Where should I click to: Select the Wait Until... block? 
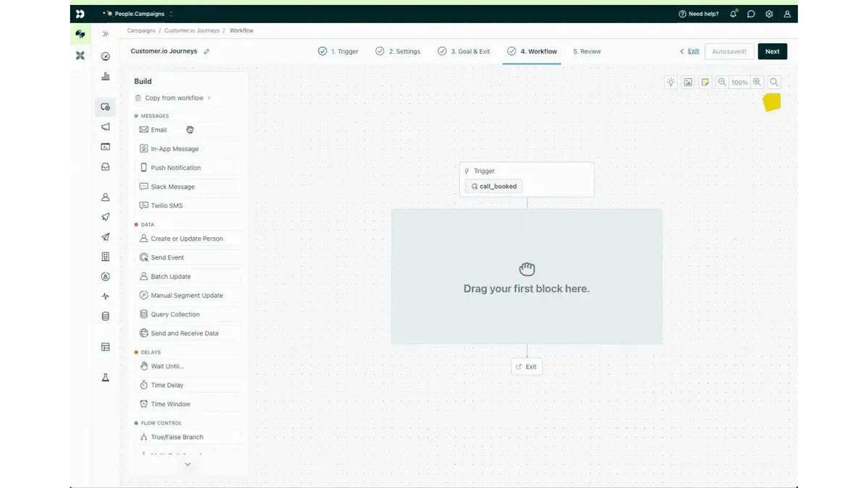pyautogui.click(x=188, y=367)
